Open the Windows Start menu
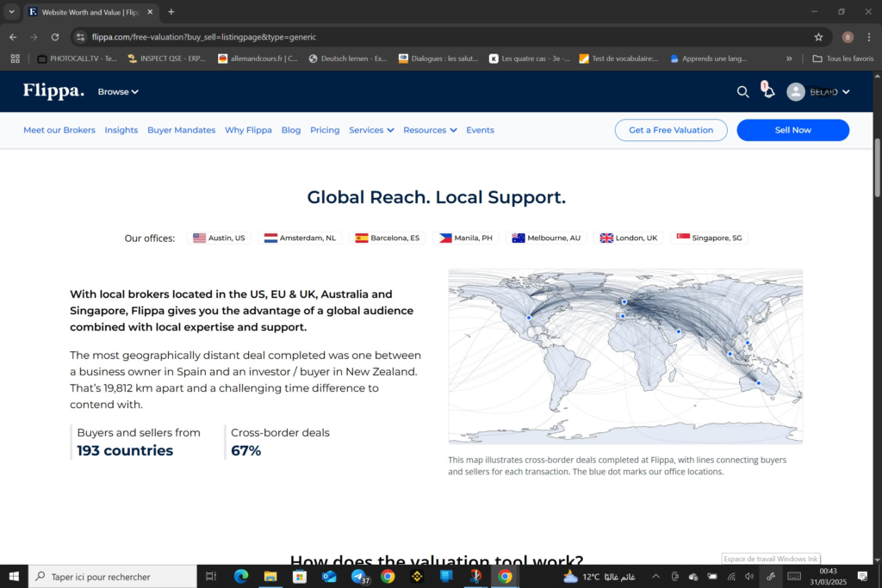The image size is (882, 588). pos(14,576)
